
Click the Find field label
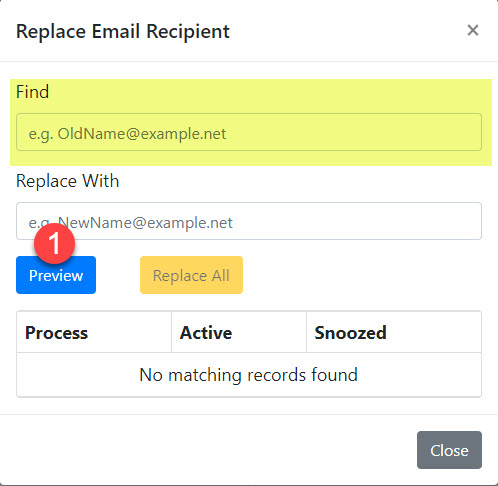click(33, 92)
